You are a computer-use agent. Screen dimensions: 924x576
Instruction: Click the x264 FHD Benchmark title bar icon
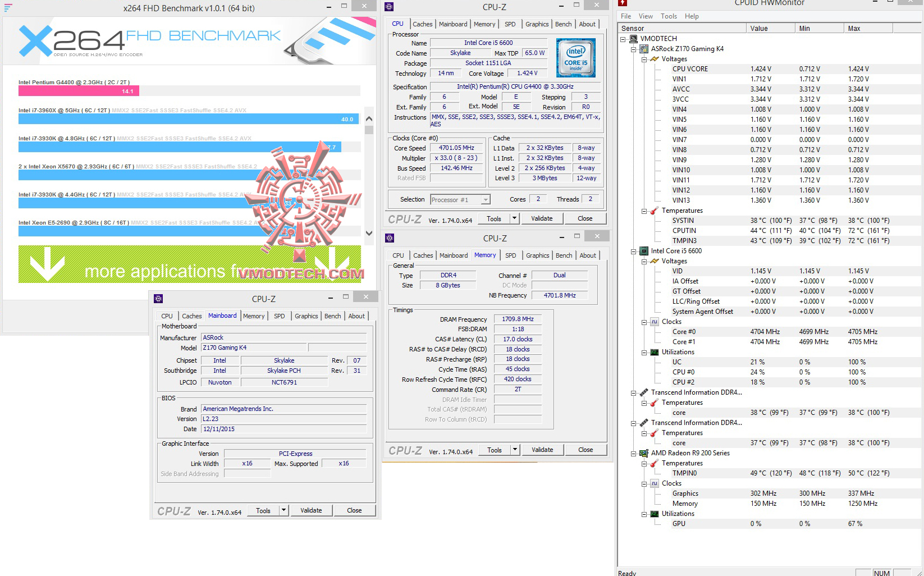pos(8,8)
